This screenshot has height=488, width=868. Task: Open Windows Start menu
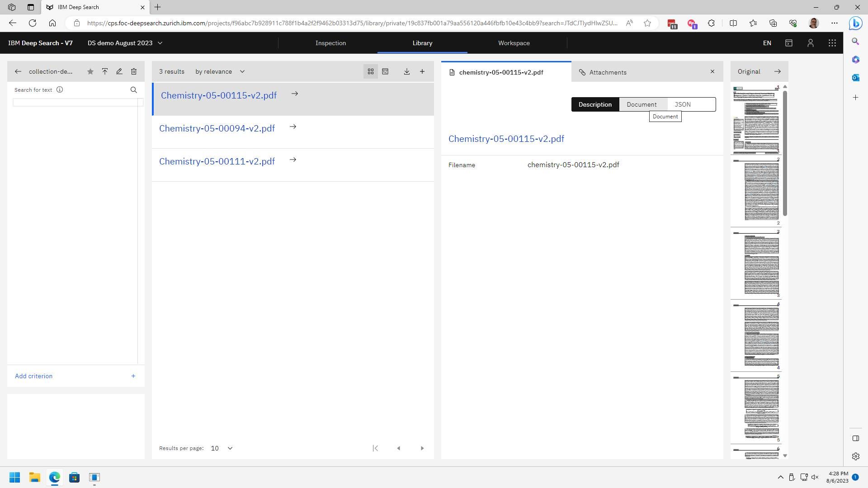[x=14, y=477]
